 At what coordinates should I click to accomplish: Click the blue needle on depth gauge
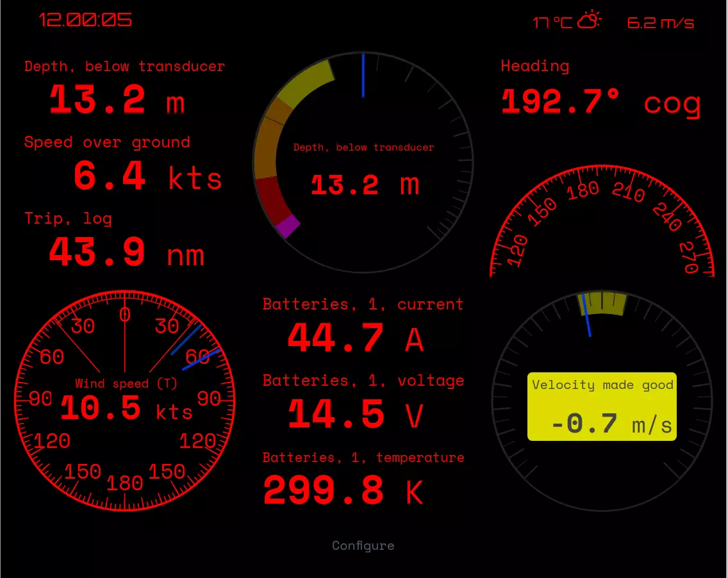point(363,76)
